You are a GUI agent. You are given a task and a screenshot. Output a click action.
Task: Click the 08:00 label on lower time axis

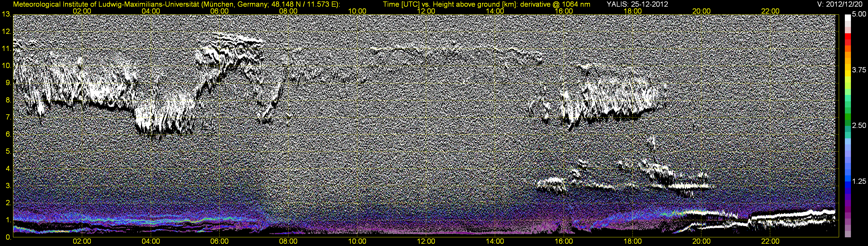(x=288, y=242)
